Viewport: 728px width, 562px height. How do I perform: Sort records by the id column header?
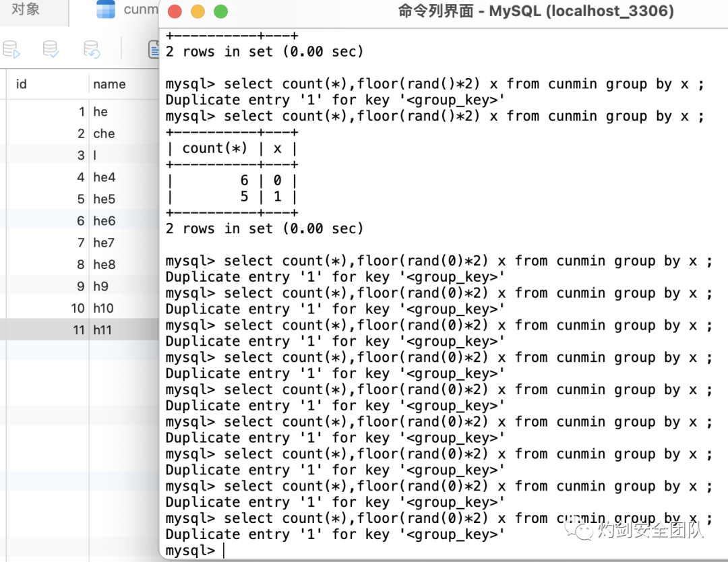click(20, 84)
